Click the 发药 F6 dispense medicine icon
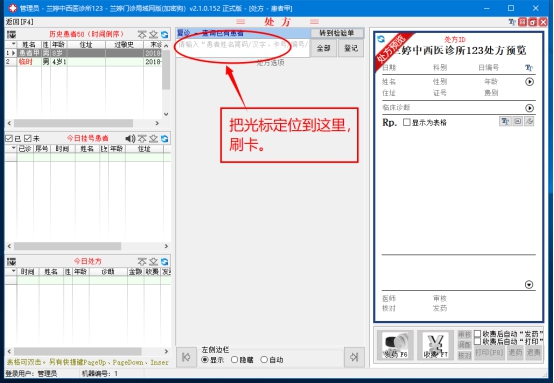 [395, 345]
